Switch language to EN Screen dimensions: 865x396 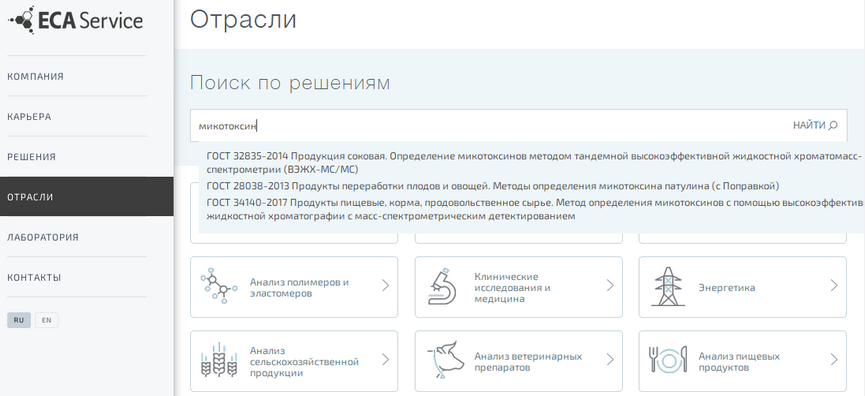coord(46,320)
